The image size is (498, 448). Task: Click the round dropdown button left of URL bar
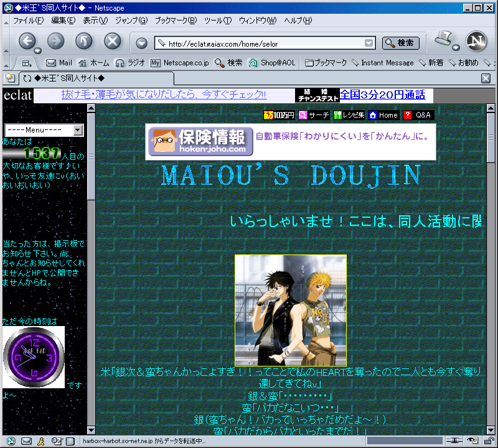141,43
